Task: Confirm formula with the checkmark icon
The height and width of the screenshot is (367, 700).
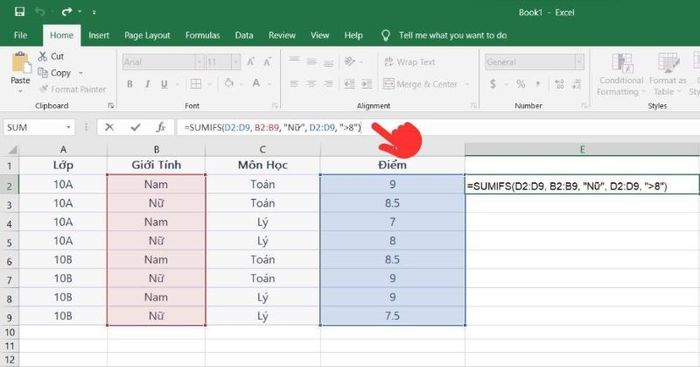Action: (x=135, y=128)
